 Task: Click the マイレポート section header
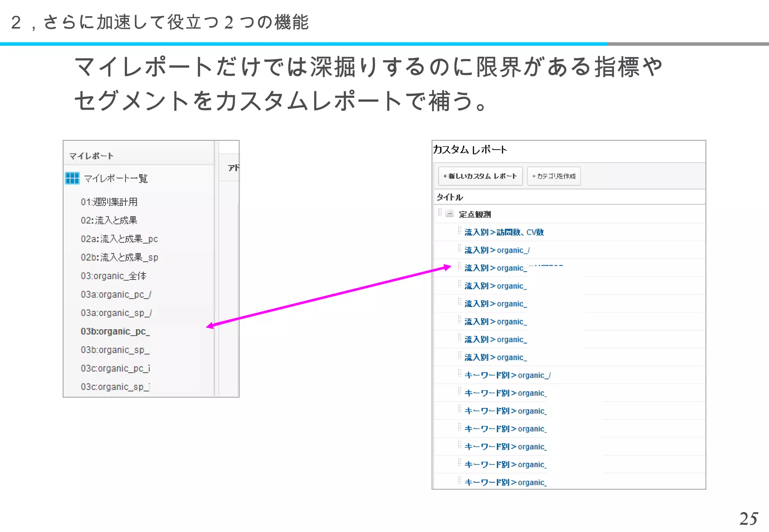tap(91, 156)
